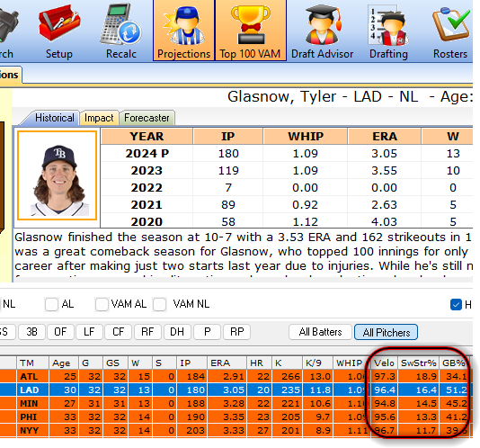Filter by CF position button

[118, 332]
